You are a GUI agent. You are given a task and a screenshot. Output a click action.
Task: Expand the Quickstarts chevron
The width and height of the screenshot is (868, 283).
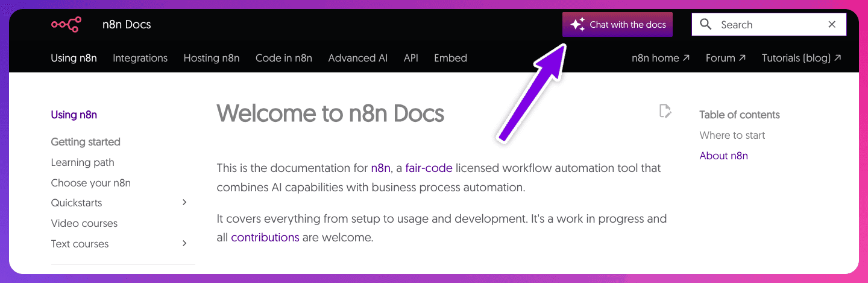pos(184,202)
